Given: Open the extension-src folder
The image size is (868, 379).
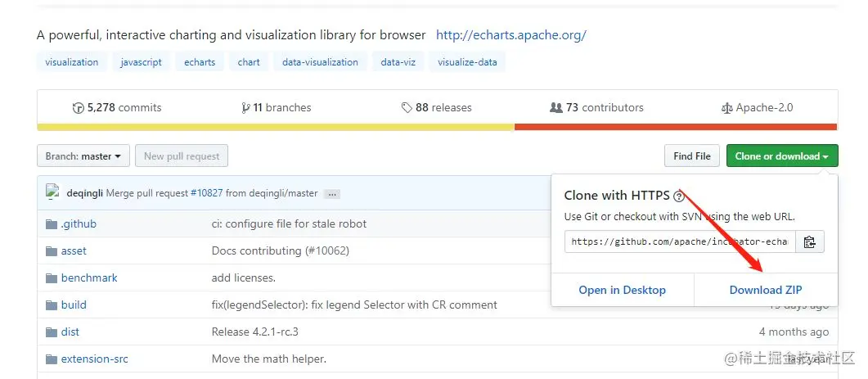Looking at the screenshot, I should (95, 359).
